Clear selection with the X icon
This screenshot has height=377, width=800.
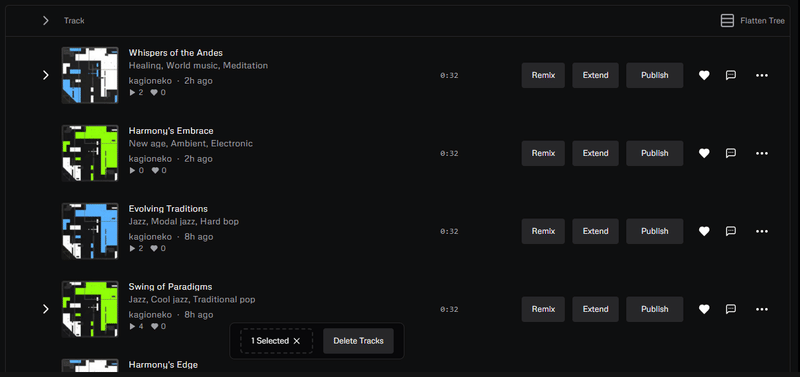[x=296, y=341]
